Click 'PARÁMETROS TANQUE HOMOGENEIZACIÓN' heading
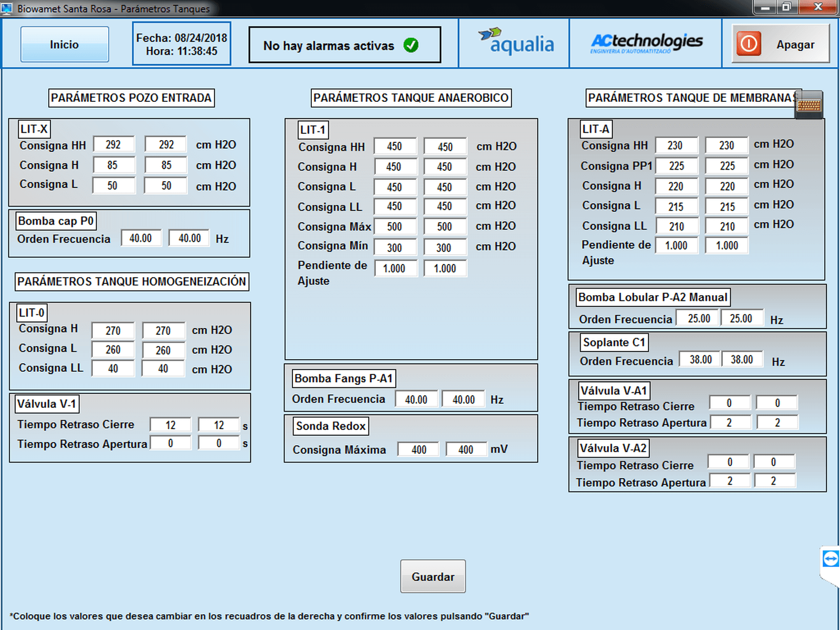Screen dimensions: 840x630 [131, 281]
